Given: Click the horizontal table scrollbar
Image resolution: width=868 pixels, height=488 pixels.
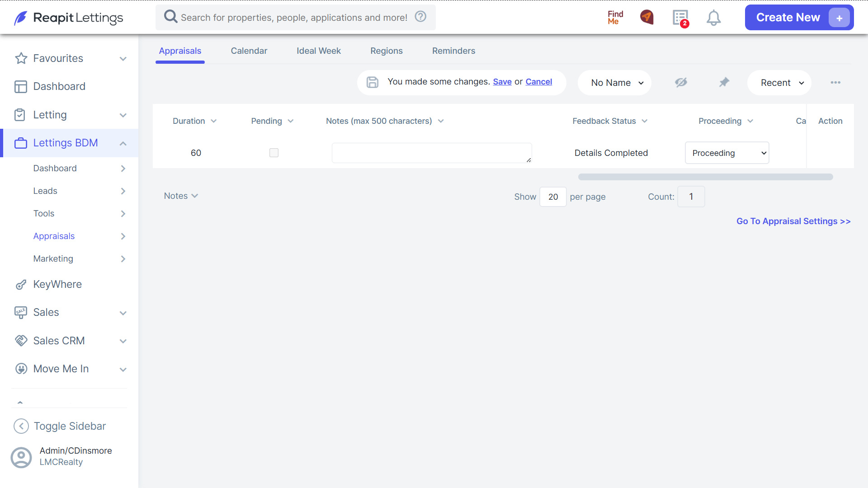Looking at the screenshot, I should tap(705, 177).
